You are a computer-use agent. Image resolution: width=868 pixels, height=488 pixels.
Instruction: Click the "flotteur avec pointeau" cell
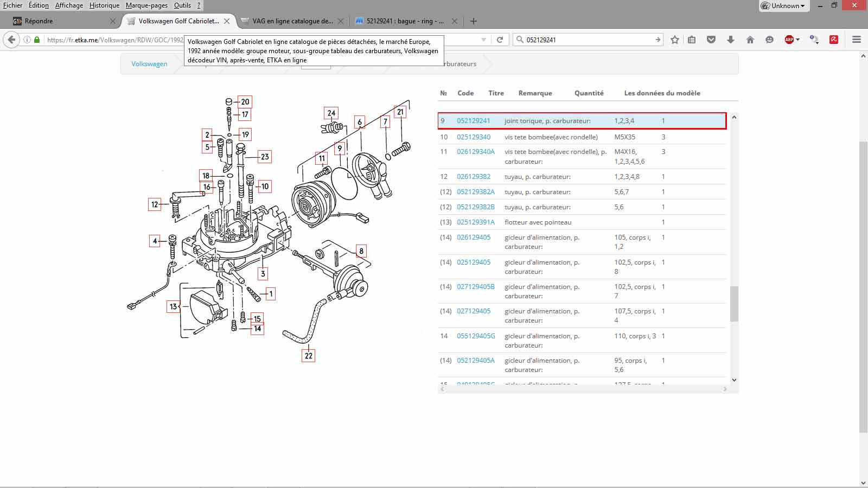tap(538, 222)
